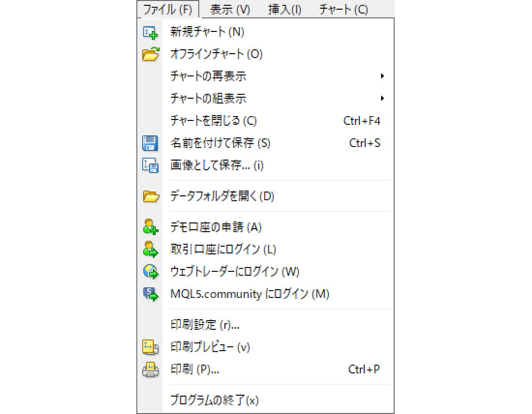Open the 挿入(I) menu
This screenshot has height=414, width=532.
285,10
